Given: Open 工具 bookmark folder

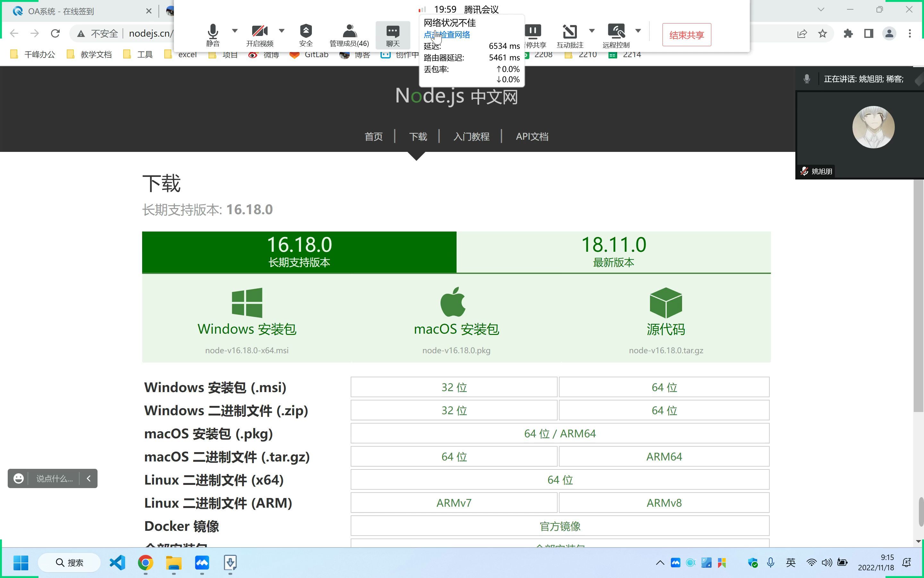Looking at the screenshot, I should tap(138, 55).
